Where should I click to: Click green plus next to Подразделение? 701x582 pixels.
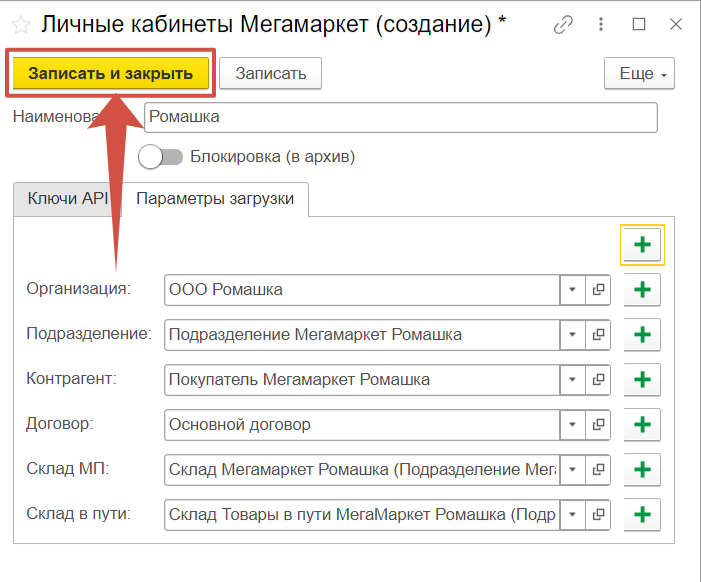(x=642, y=335)
